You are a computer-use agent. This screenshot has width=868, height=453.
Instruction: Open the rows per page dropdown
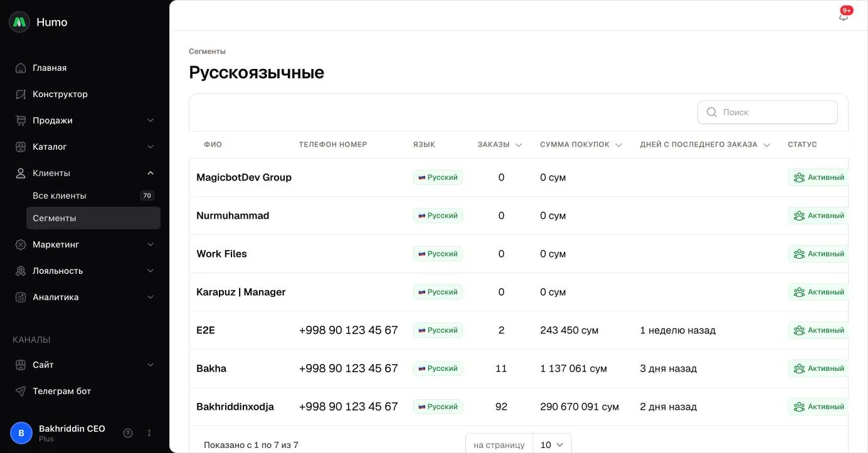click(x=552, y=445)
